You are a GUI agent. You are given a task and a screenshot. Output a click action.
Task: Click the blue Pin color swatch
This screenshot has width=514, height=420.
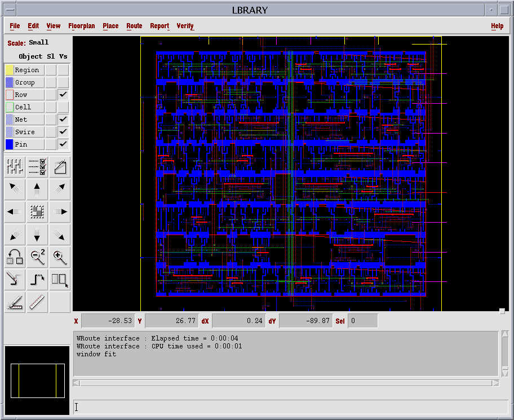click(9, 144)
